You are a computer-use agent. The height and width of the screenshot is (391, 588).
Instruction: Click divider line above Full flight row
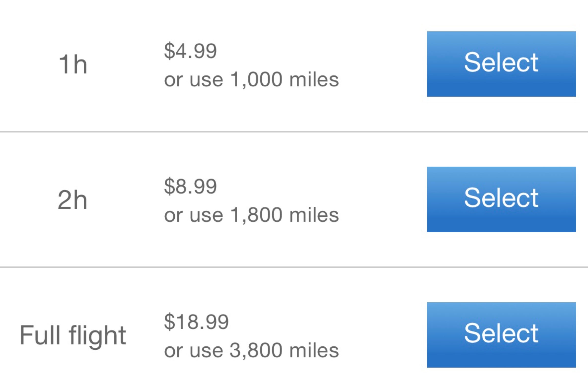tap(294, 267)
